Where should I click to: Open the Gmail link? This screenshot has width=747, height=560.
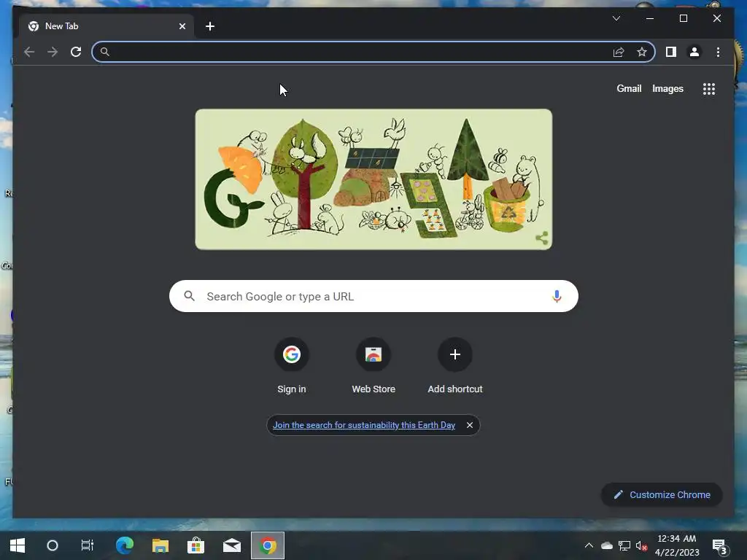click(x=629, y=88)
